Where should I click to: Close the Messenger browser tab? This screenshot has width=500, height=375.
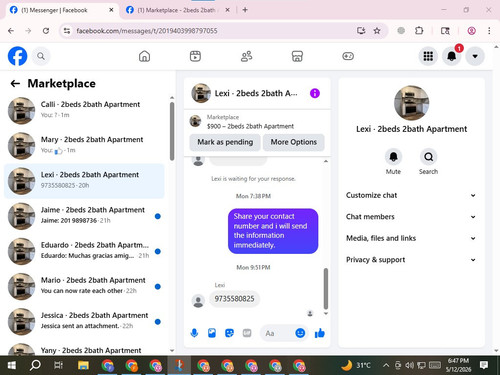coord(111,10)
